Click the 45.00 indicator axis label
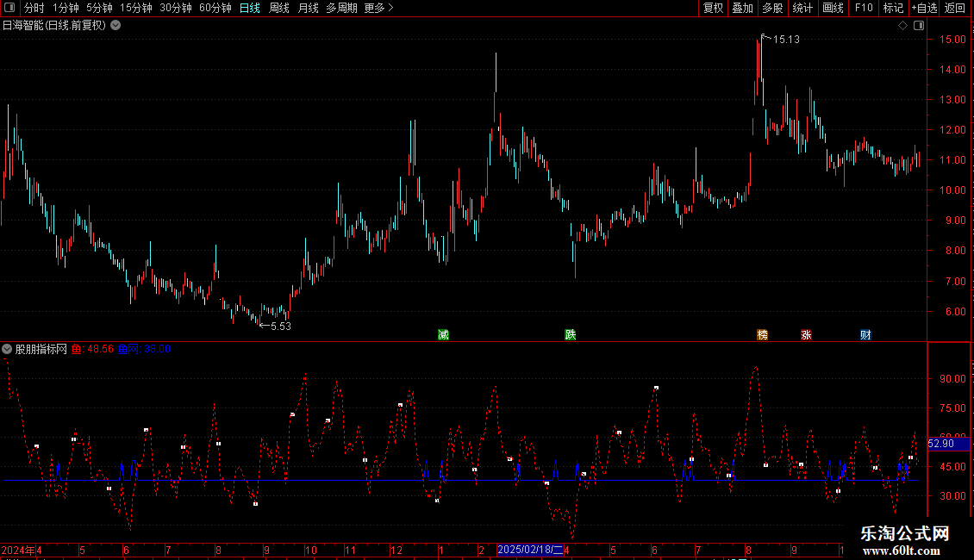The image size is (974, 560). [x=952, y=466]
